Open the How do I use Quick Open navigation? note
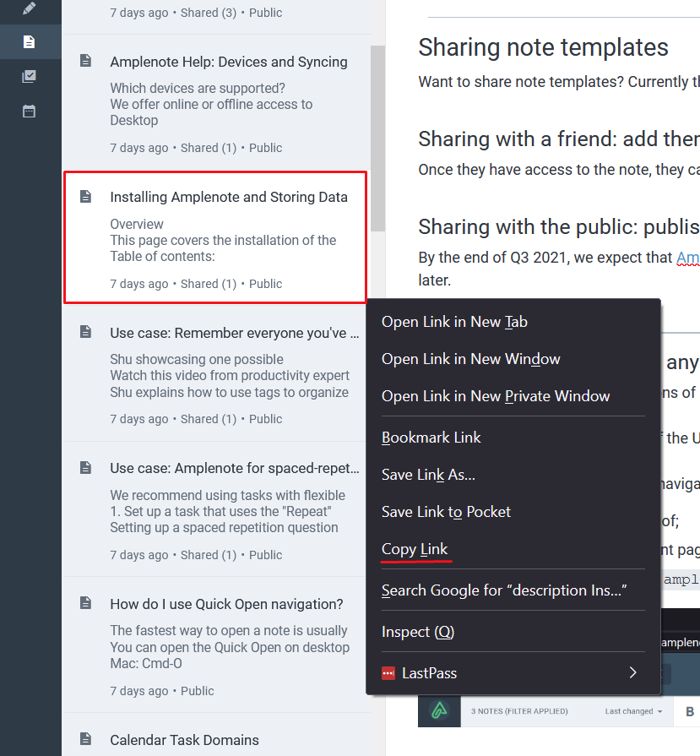 click(226, 604)
